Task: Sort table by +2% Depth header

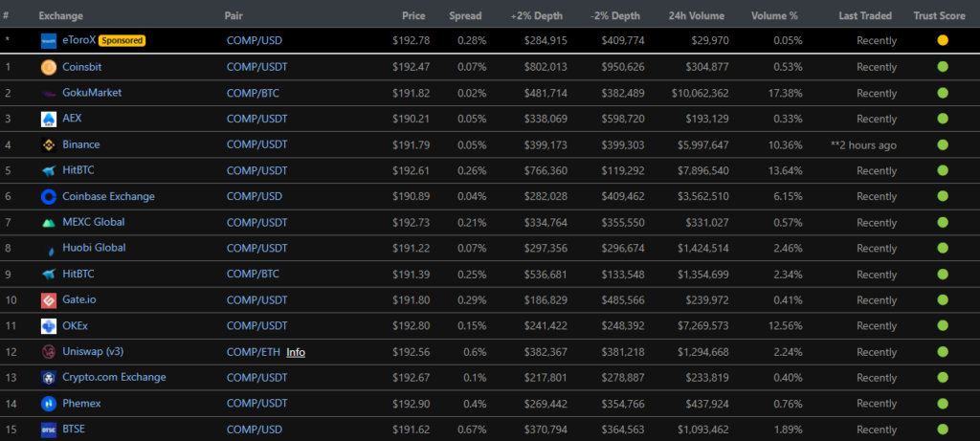Action: tap(536, 15)
